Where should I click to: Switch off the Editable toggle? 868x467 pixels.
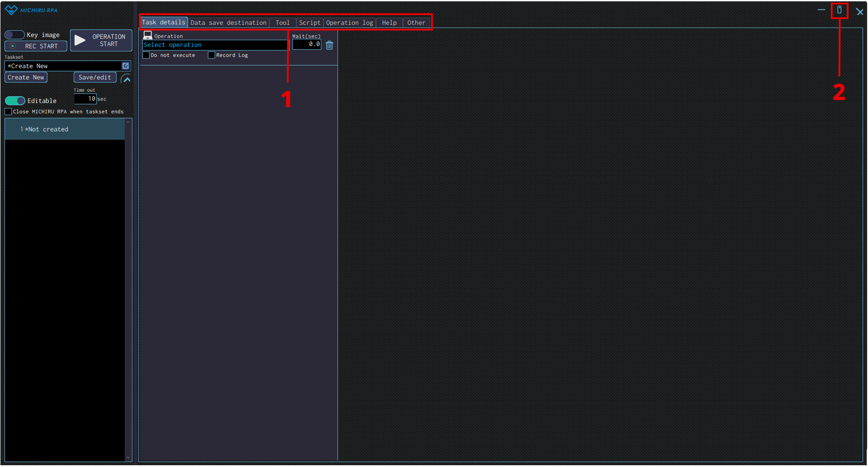(x=15, y=100)
